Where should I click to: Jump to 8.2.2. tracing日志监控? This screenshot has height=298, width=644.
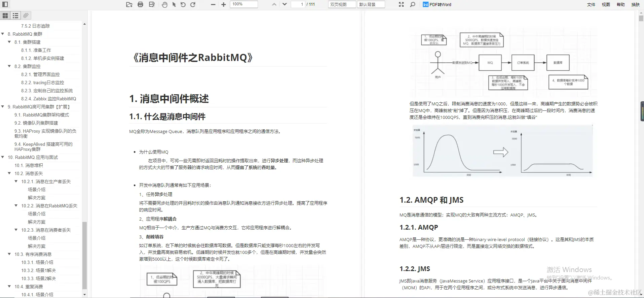pyautogui.click(x=42, y=82)
